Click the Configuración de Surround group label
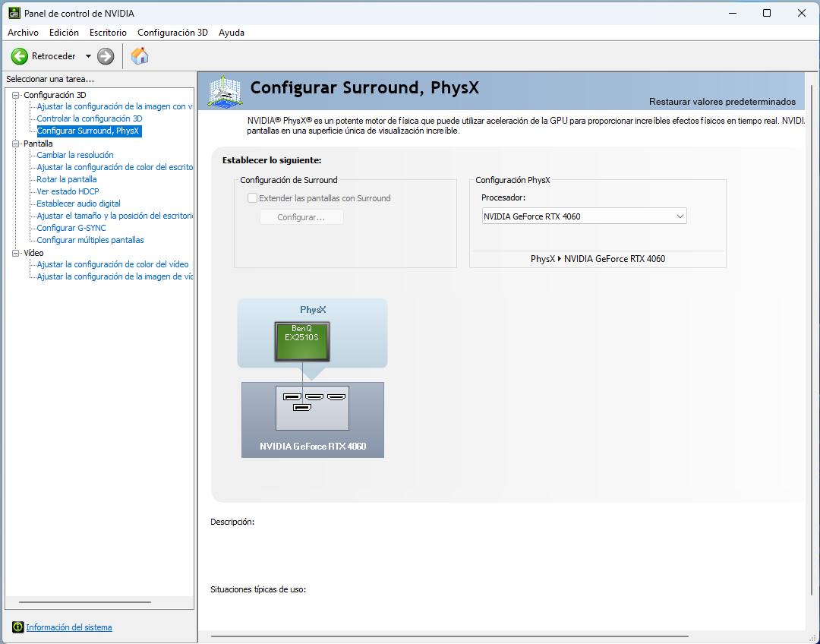820x644 pixels. coord(289,180)
